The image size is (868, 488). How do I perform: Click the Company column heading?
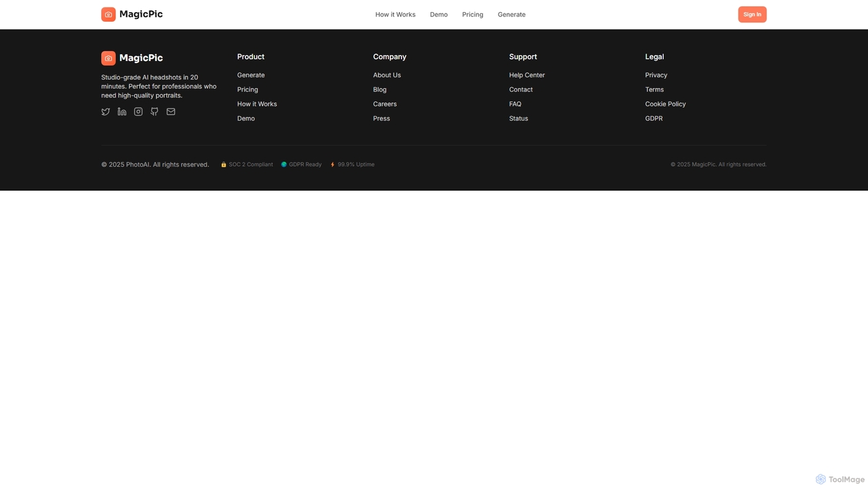pos(390,57)
